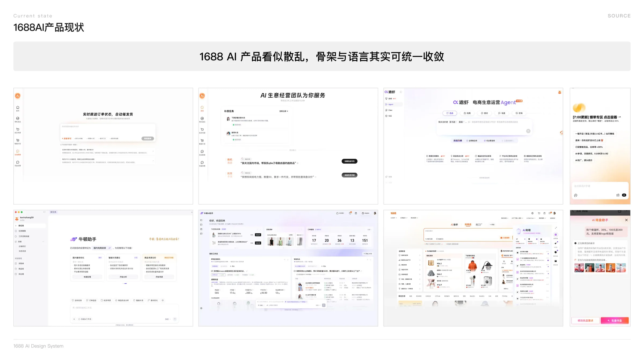Click black button beside 网络电力猫 prompt
The image size is (644, 362).
pos(349,175)
